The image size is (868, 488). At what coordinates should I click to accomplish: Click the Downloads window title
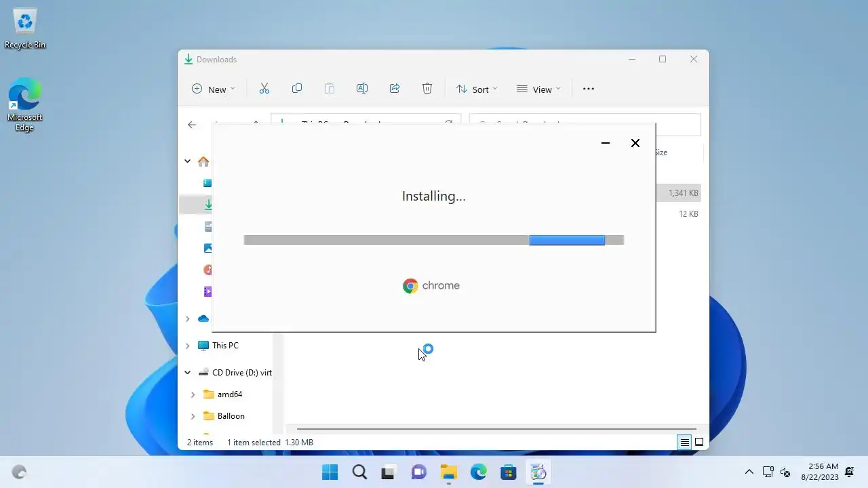[x=216, y=60]
